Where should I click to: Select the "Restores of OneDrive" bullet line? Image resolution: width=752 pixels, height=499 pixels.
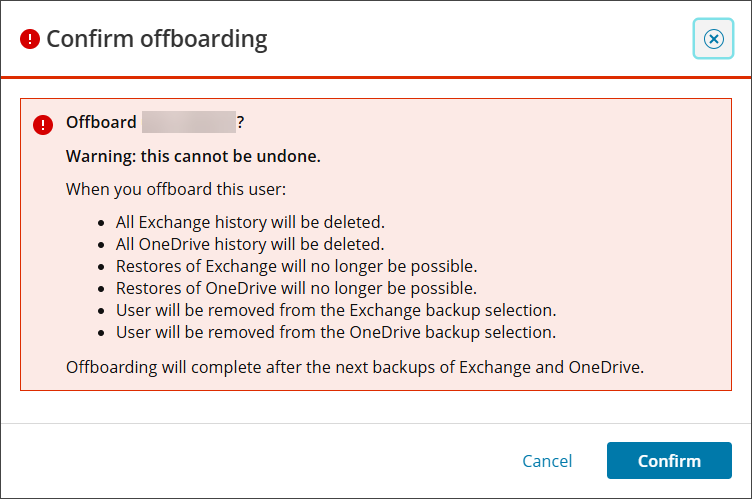(296, 287)
